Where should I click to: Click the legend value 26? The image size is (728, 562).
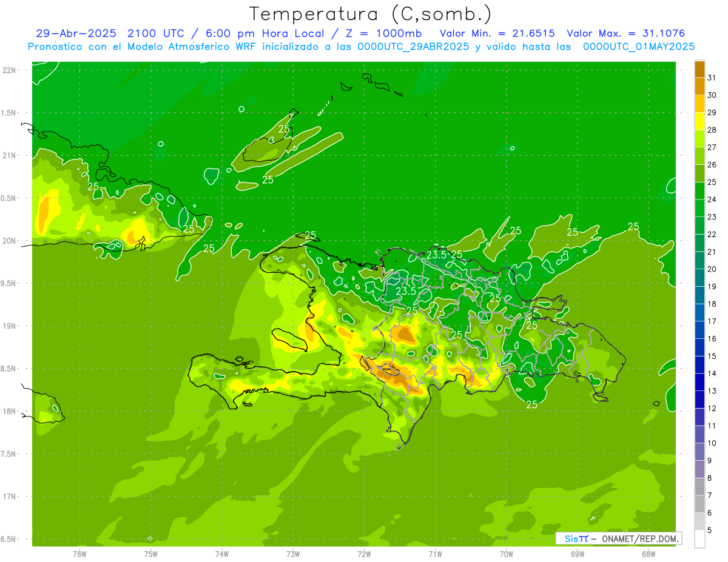point(712,164)
